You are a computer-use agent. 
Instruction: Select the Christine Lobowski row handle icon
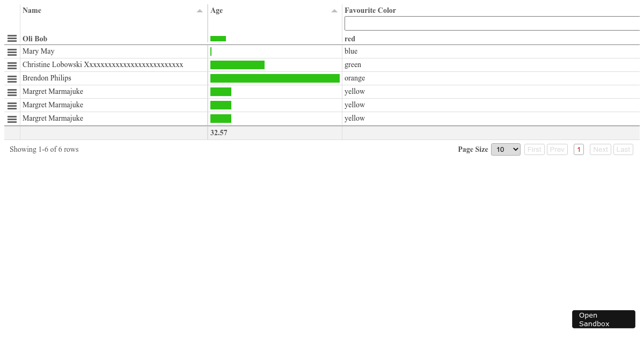tap(12, 65)
